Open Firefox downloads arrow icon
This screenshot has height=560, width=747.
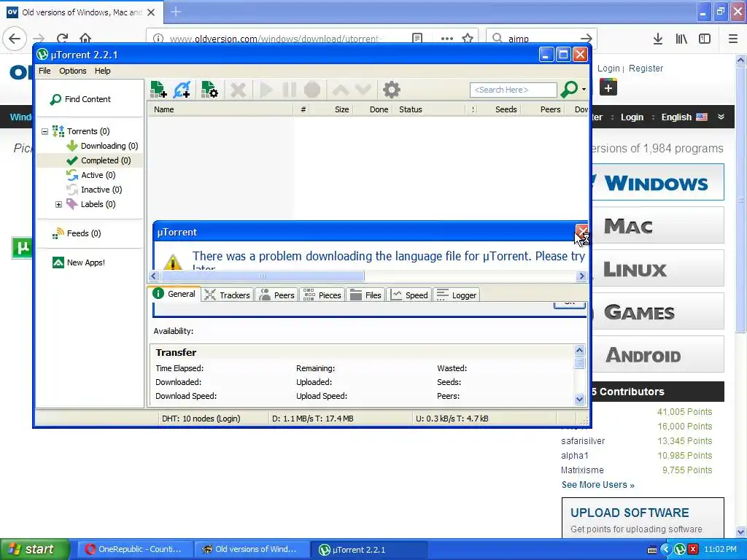[x=658, y=39]
